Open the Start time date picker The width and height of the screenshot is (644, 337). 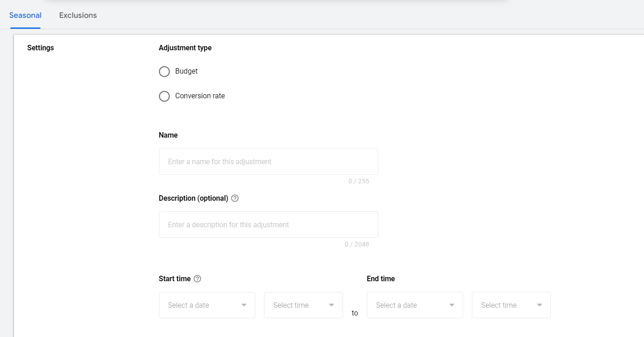(201, 305)
